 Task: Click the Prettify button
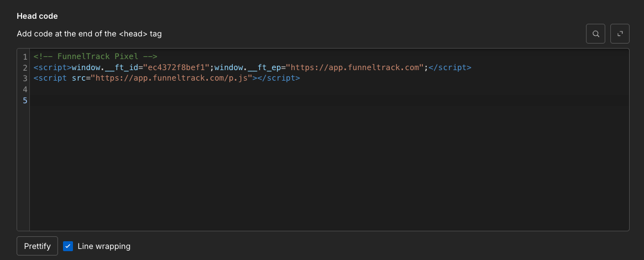pyautogui.click(x=38, y=246)
